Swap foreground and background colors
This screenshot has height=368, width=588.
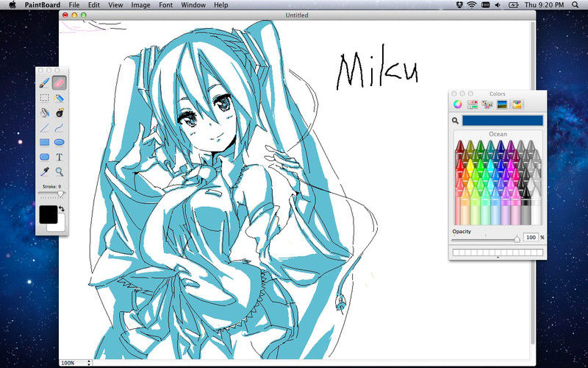62,208
